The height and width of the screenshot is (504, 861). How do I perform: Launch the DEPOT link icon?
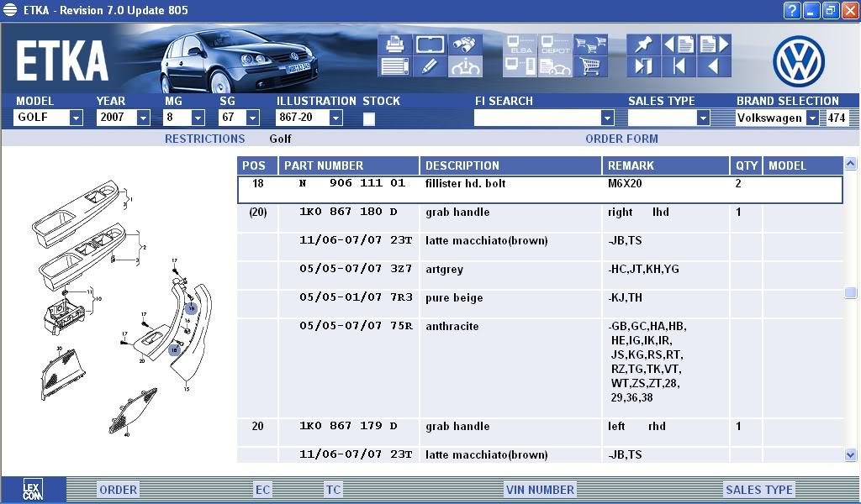click(555, 45)
